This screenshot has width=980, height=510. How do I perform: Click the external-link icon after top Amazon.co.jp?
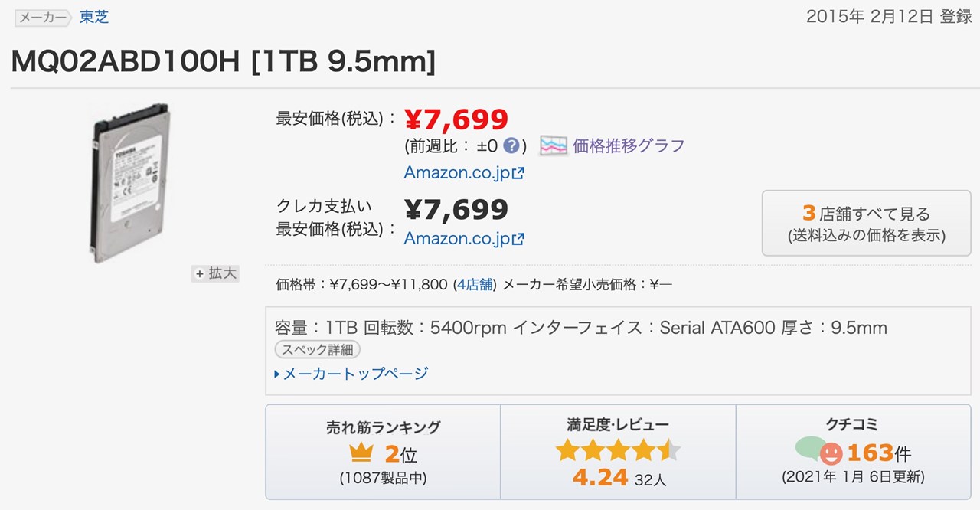(x=519, y=172)
